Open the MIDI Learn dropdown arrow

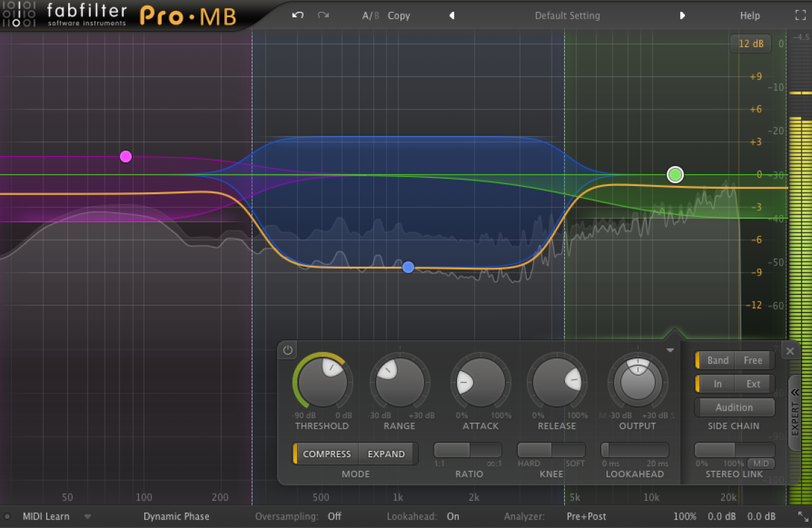coord(87,516)
